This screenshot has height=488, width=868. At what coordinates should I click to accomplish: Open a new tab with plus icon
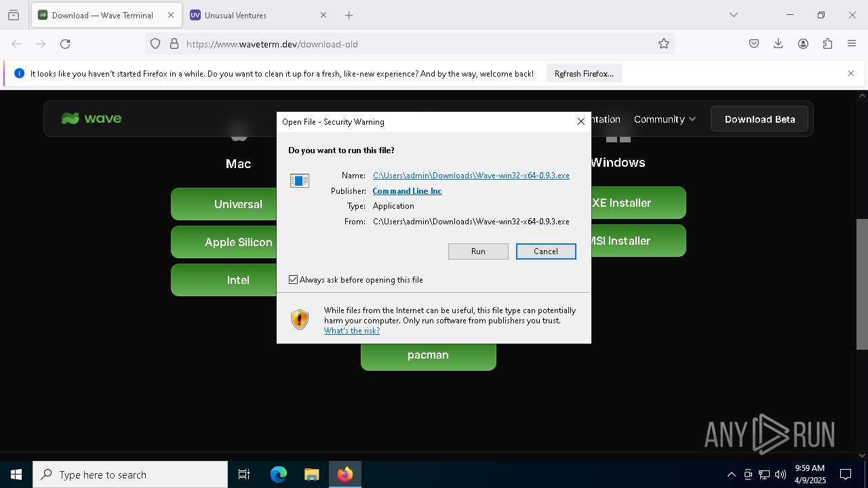(x=349, y=15)
